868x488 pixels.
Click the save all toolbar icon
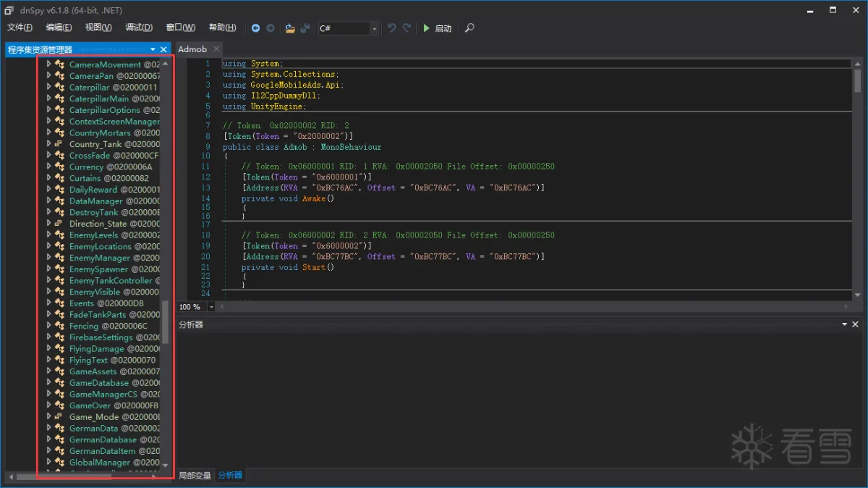point(306,28)
